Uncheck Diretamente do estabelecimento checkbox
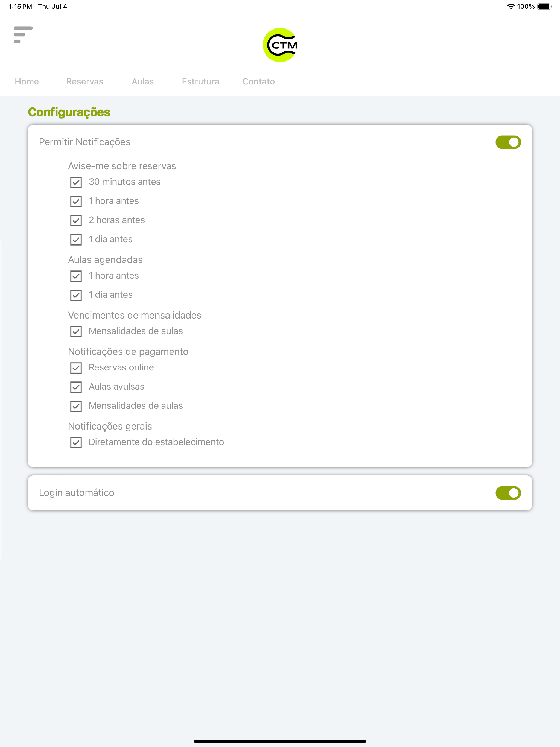The width and height of the screenshot is (560, 747). 76,442
